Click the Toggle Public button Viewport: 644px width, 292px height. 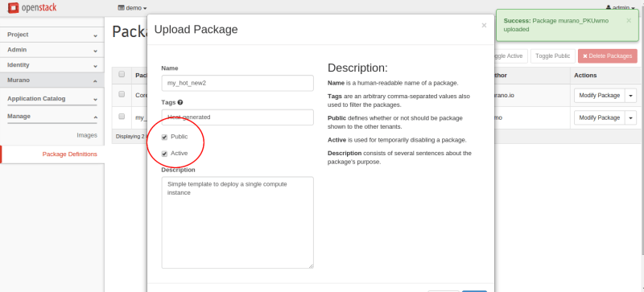point(552,56)
